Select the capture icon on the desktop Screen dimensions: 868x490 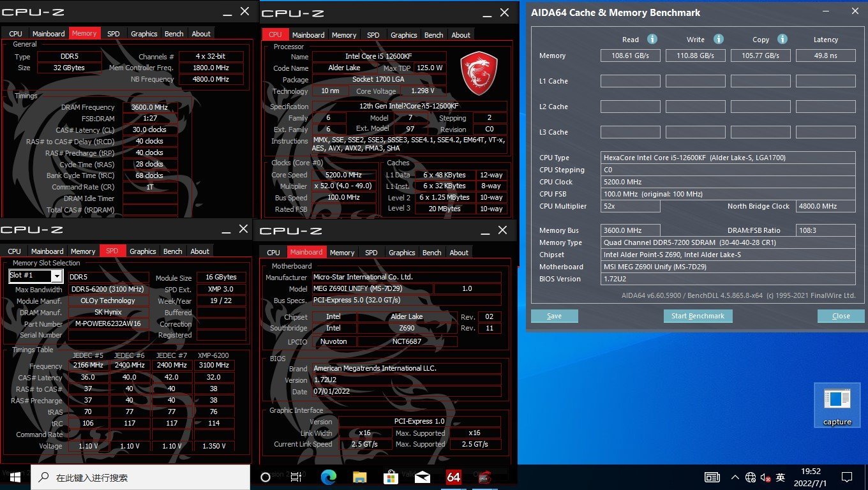coord(837,405)
